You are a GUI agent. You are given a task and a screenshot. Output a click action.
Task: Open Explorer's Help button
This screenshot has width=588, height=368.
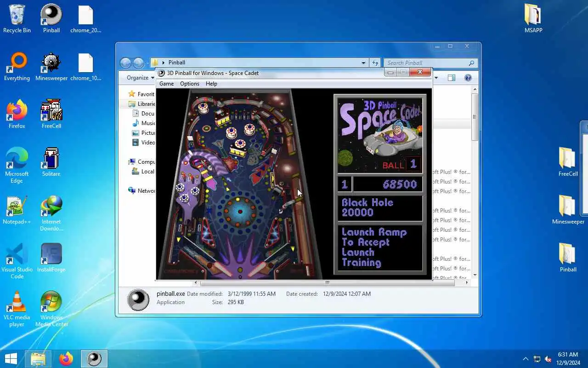pos(468,78)
